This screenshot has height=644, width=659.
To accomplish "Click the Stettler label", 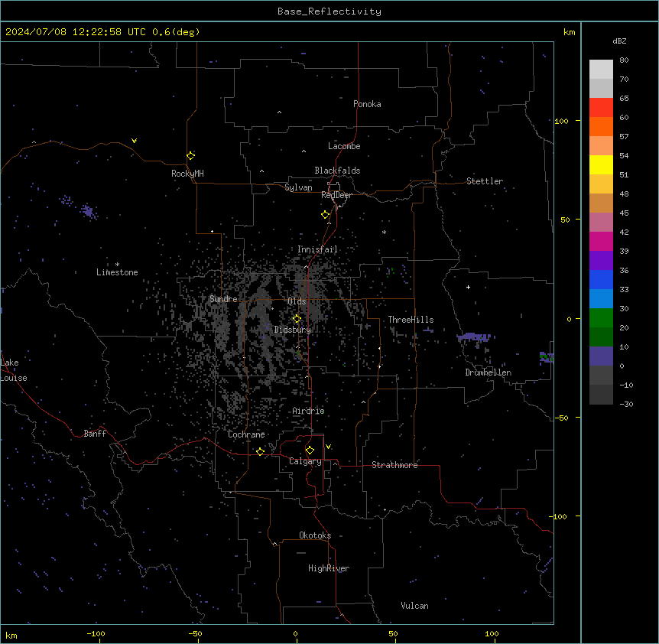I will [485, 181].
